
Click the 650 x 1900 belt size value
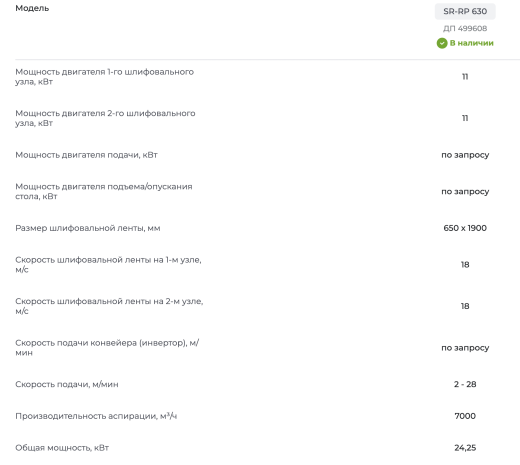[x=465, y=228]
